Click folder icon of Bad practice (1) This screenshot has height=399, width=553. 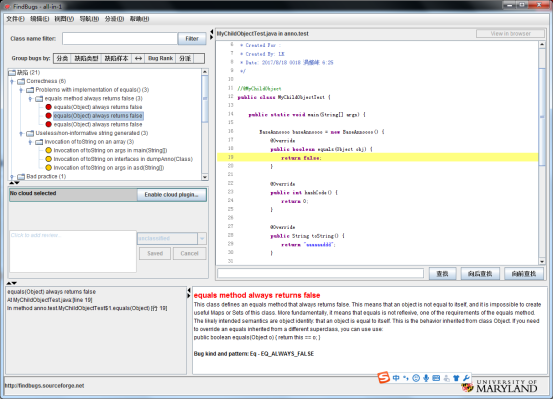tap(21, 176)
